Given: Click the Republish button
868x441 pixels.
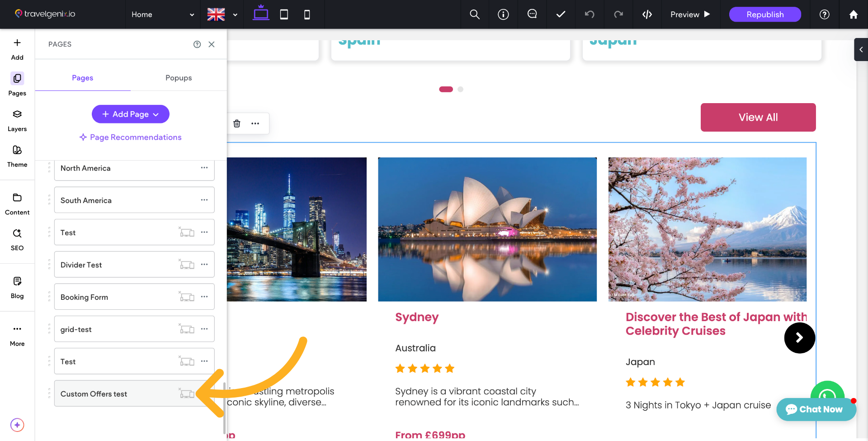Looking at the screenshot, I should (x=765, y=14).
